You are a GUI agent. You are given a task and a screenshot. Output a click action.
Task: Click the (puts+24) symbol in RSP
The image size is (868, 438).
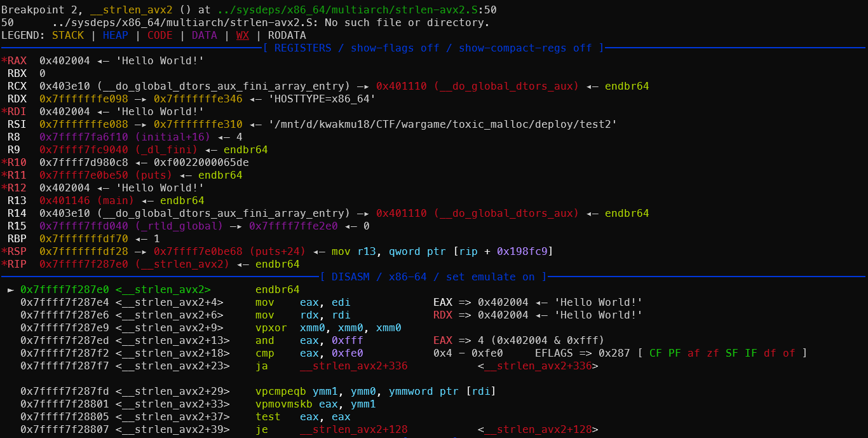[277, 251]
